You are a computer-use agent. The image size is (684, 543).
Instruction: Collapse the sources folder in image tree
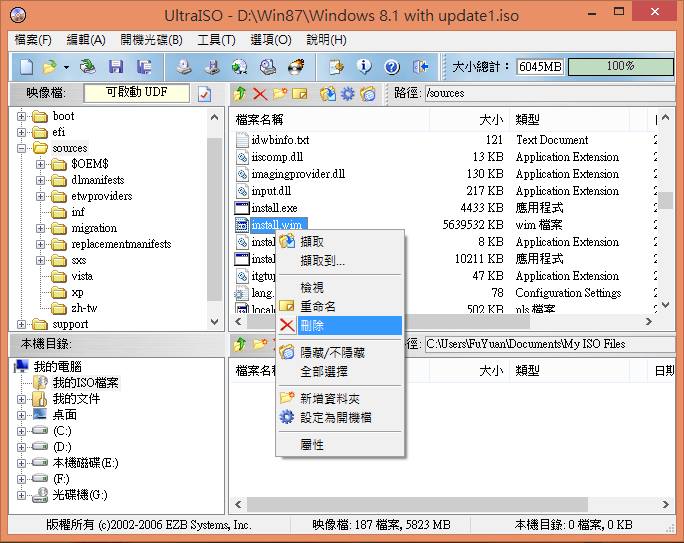click(21, 148)
